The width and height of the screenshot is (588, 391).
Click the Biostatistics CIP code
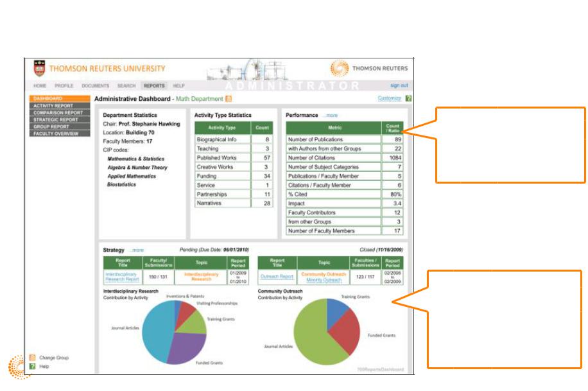coord(121,185)
